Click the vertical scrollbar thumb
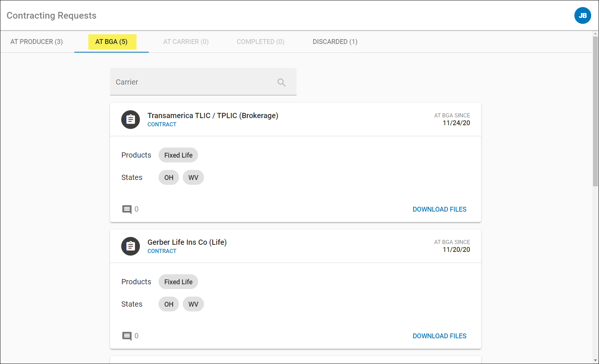 pyautogui.click(x=595, y=111)
